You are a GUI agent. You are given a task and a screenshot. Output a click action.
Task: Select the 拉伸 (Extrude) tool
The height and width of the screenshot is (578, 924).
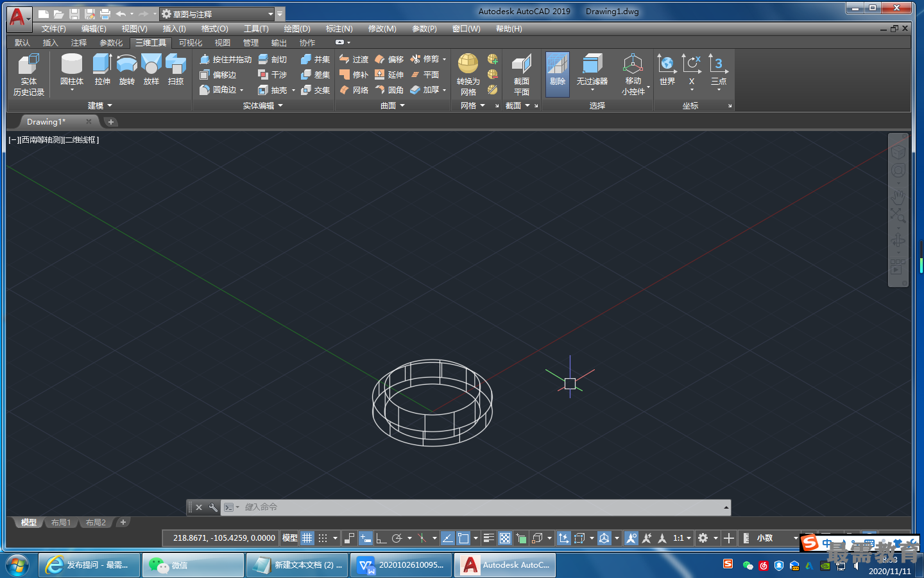pyautogui.click(x=102, y=69)
